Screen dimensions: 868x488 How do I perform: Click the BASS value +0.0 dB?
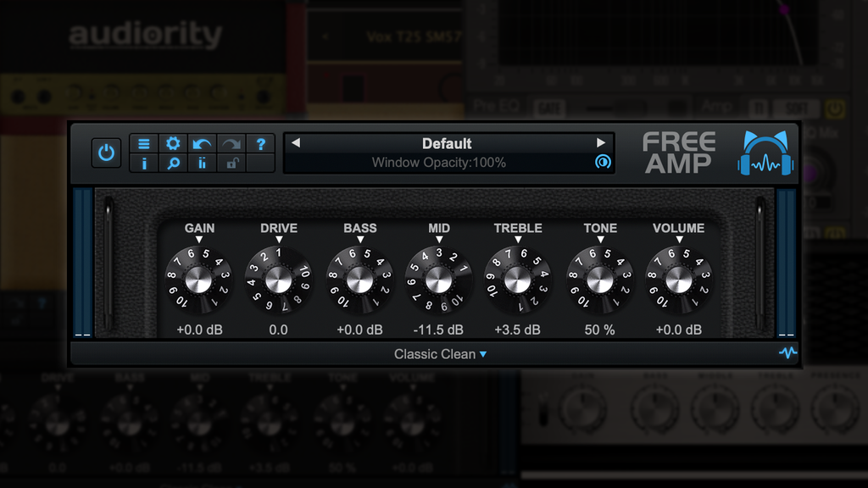(359, 330)
